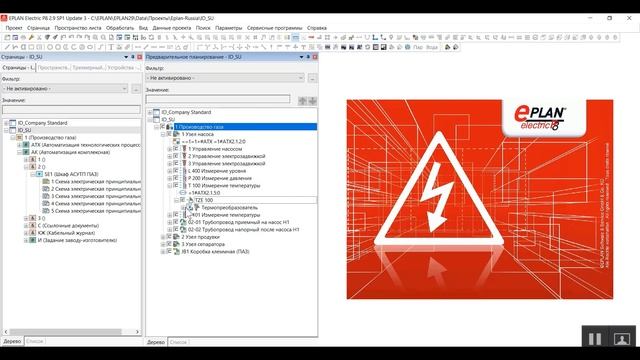
Task: Close the Страницы - ID_SU panel
Action: [139, 57]
